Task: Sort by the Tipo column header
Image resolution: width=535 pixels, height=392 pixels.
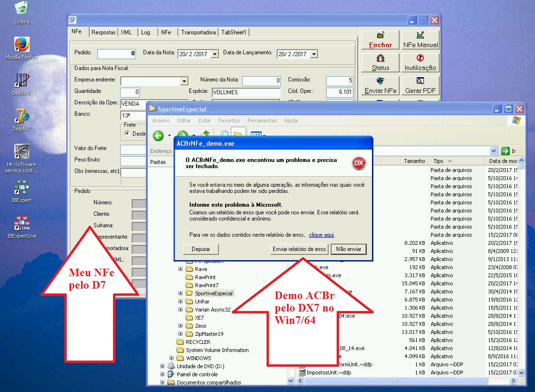Action: pos(455,161)
